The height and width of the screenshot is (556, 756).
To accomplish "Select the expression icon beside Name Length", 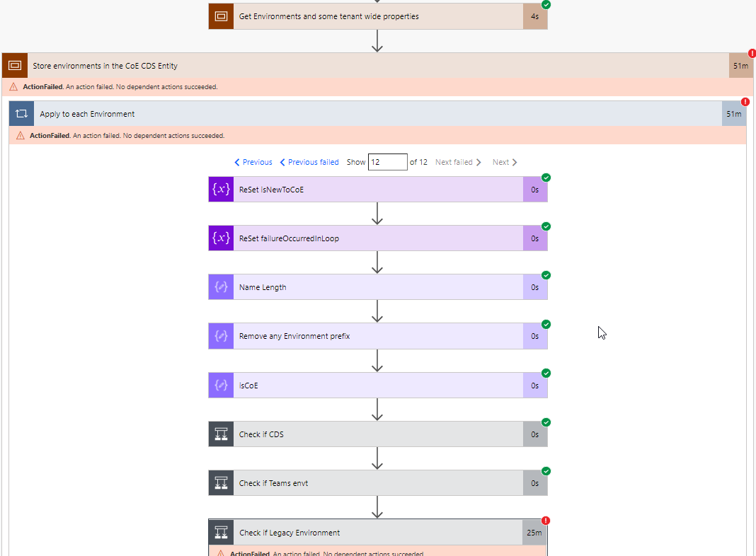I will click(x=220, y=286).
